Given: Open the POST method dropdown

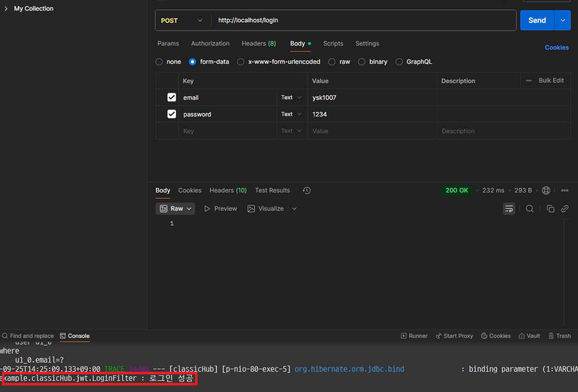Looking at the screenshot, I should 182,20.
